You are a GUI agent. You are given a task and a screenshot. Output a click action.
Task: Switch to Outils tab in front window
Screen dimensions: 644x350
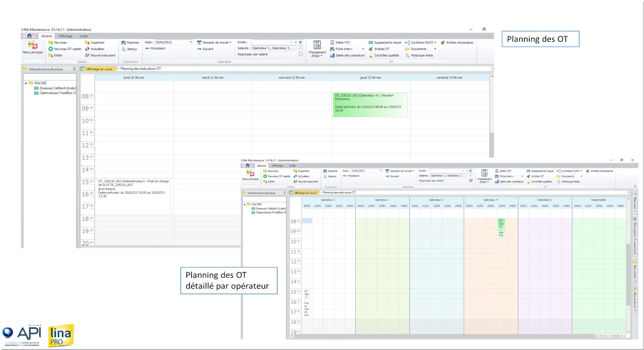point(292,166)
